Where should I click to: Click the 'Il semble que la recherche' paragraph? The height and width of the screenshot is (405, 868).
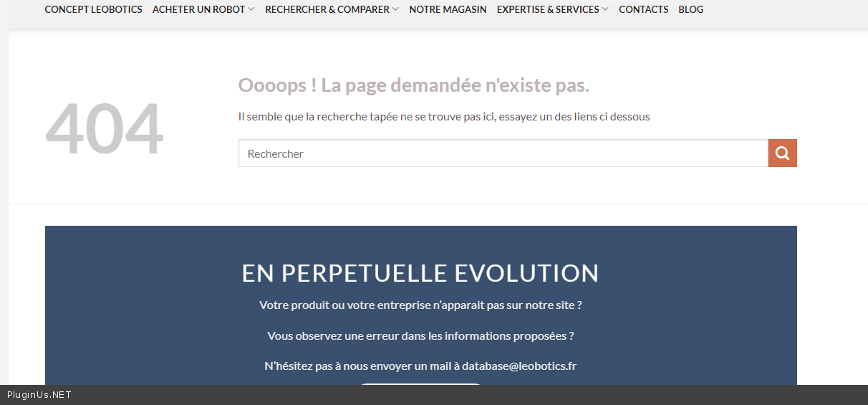coord(443,117)
